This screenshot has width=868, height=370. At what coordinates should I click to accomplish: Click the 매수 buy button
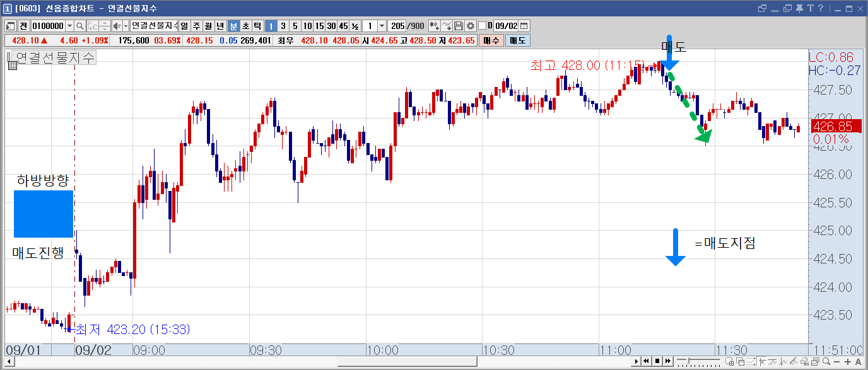(491, 40)
